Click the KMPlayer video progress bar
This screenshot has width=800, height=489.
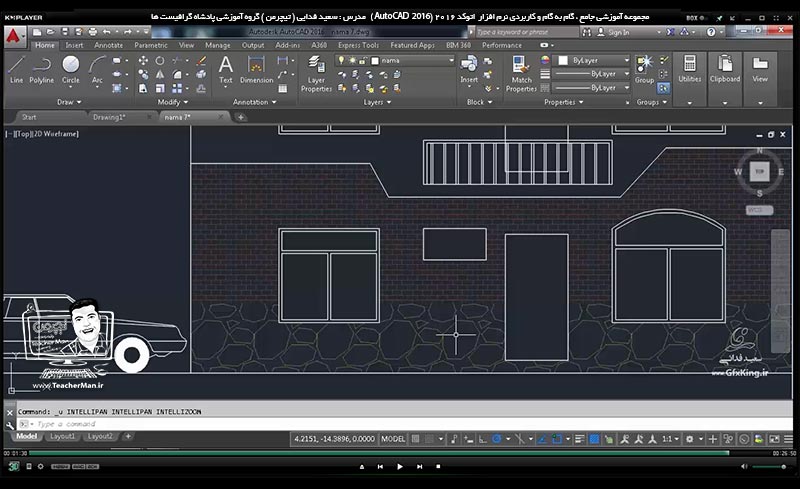point(399,453)
